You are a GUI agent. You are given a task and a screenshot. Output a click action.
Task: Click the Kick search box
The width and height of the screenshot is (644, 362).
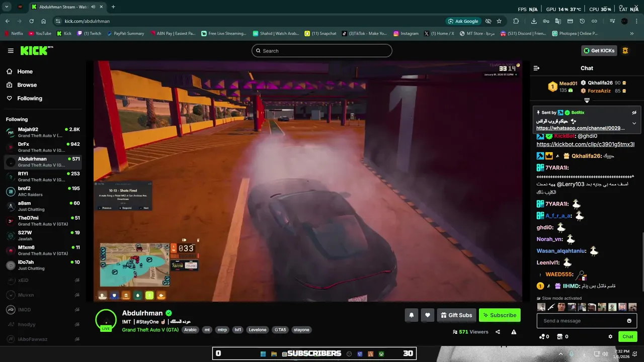322,51
